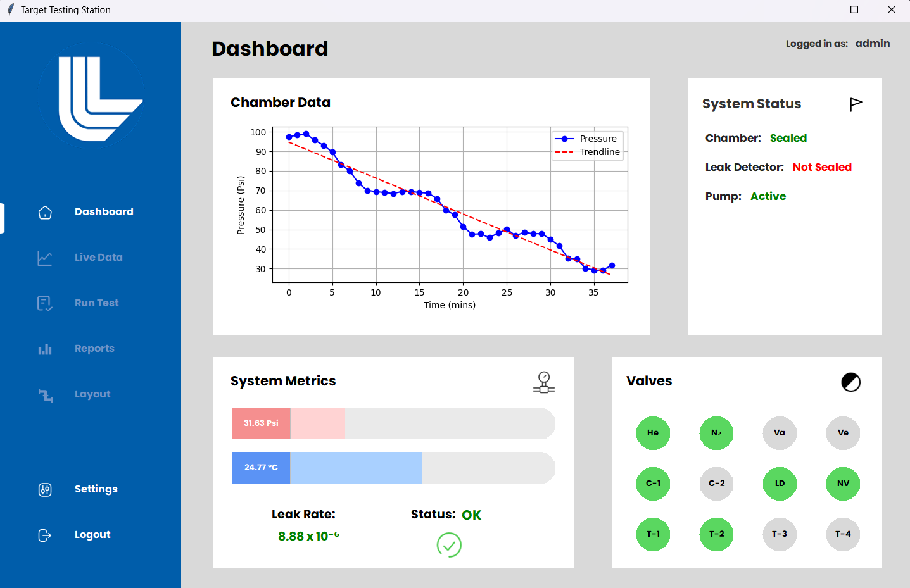Click the flag icon in System Status
This screenshot has height=588, width=910.
pos(856,104)
